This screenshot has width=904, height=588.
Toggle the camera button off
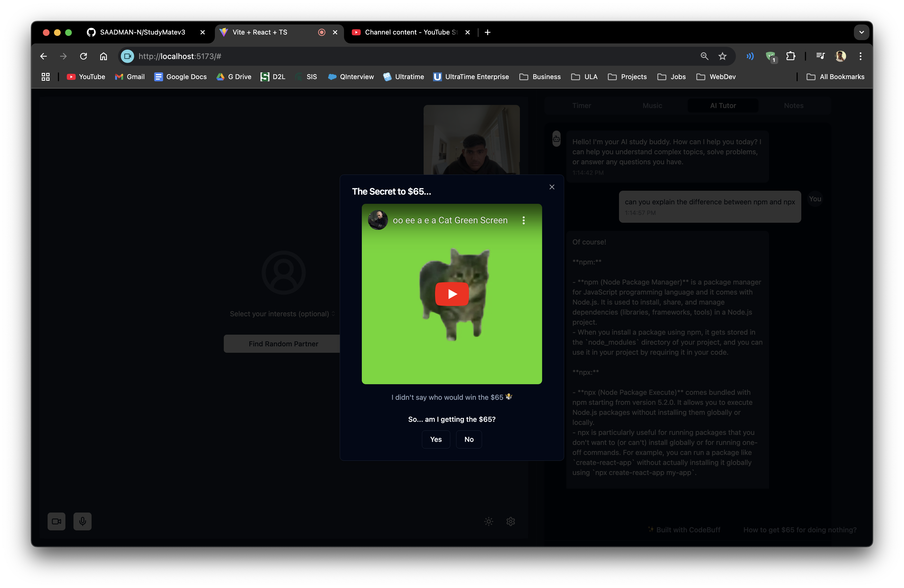pyautogui.click(x=56, y=521)
